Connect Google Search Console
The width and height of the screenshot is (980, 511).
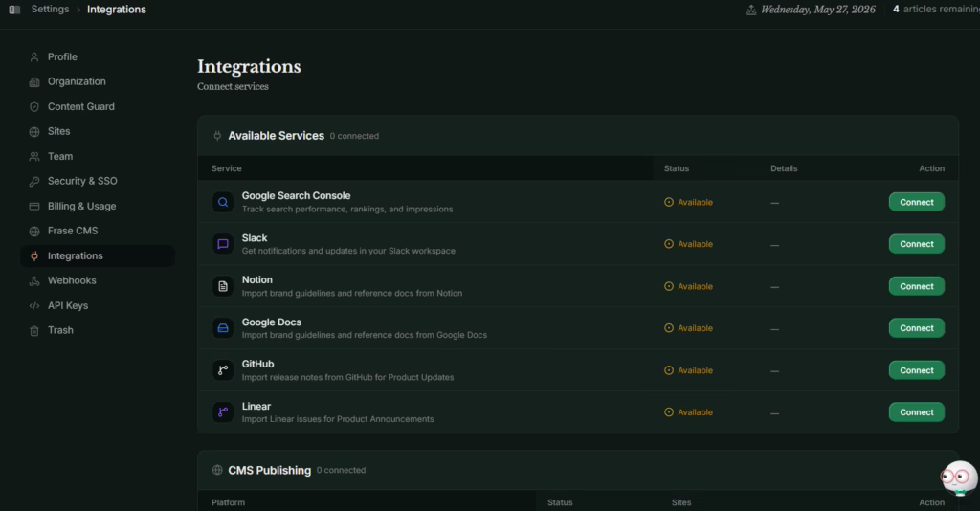click(916, 203)
